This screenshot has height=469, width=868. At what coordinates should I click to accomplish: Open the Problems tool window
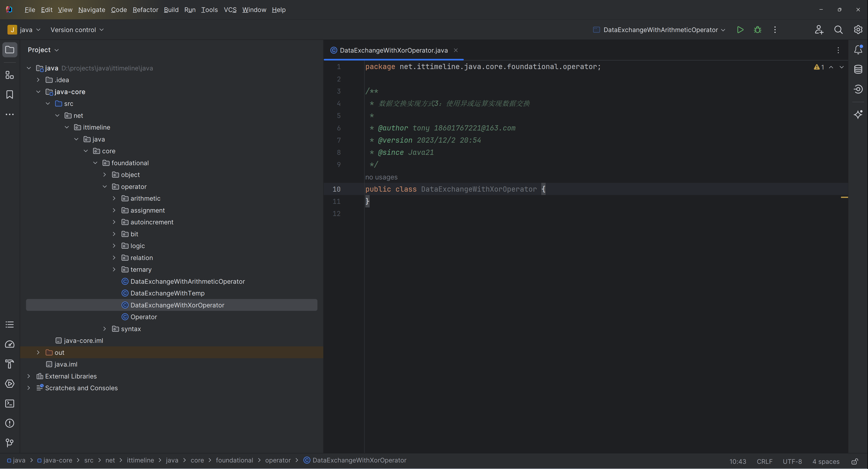click(x=10, y=423)
